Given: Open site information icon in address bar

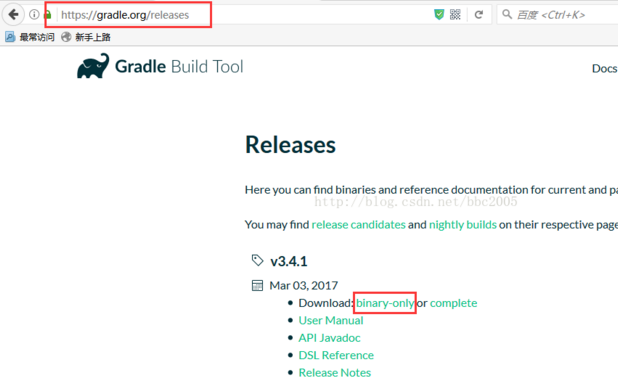Looking at the screenshot, I should point(34,15).
